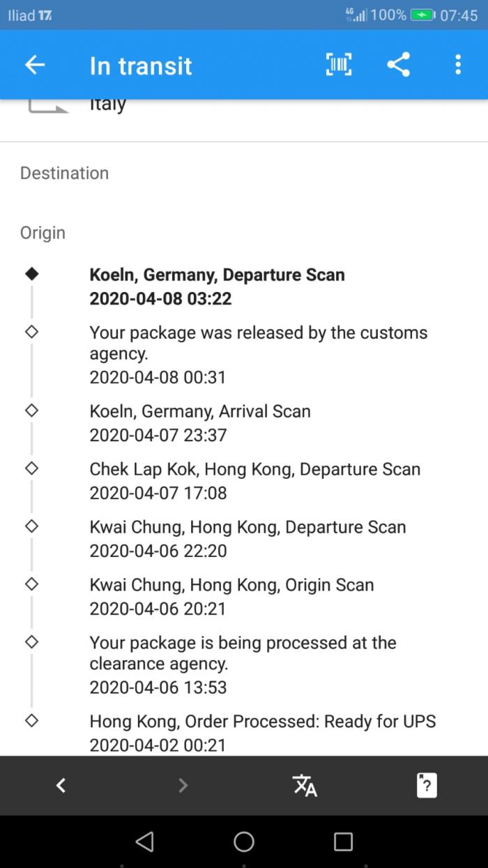Tap the back arrow in header

35,66
